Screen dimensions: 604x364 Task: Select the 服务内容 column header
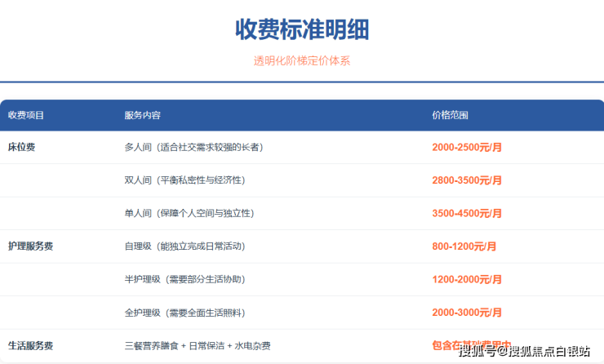pos(142,115)
